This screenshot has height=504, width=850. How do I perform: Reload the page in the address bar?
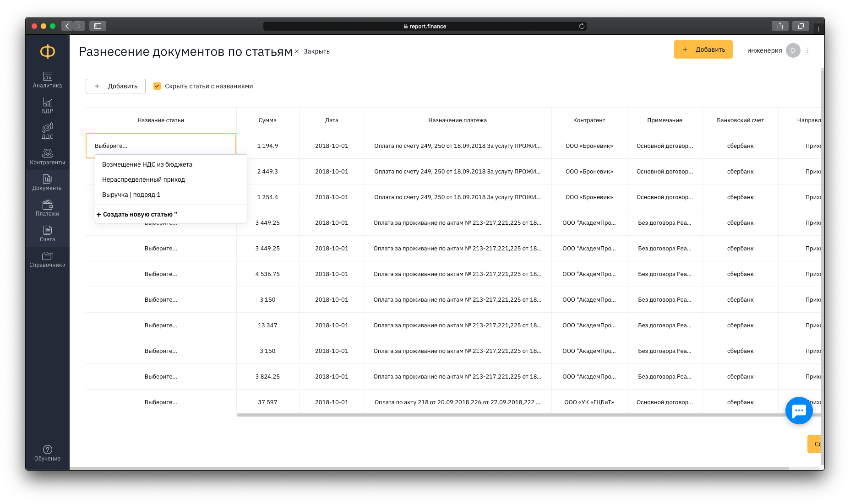click(582, 26)
